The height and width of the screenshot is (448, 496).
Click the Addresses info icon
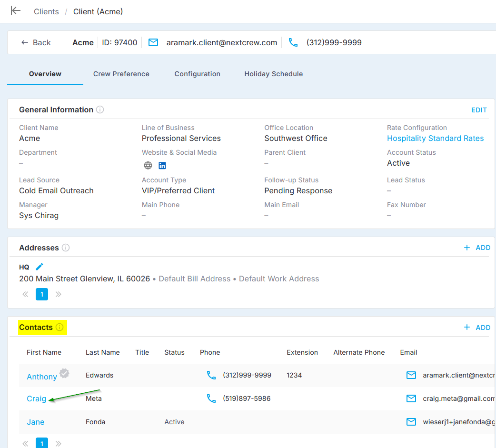(x=66, y=248)
